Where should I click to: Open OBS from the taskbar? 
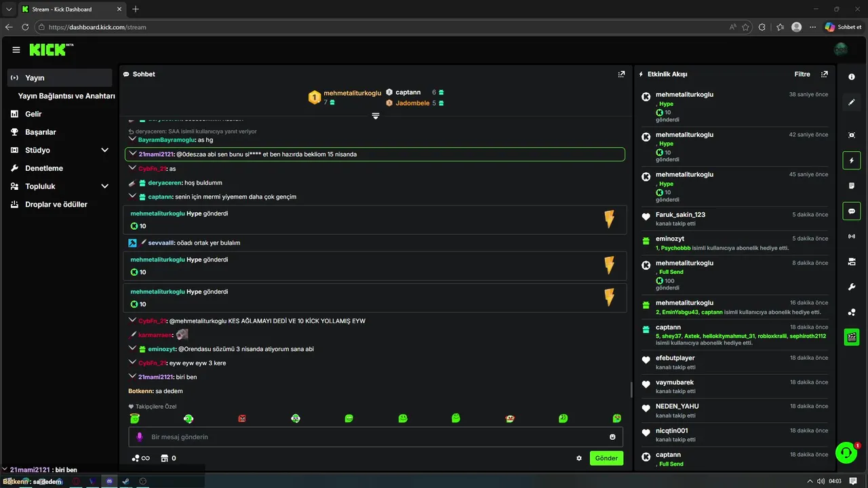tap(142, 481)
